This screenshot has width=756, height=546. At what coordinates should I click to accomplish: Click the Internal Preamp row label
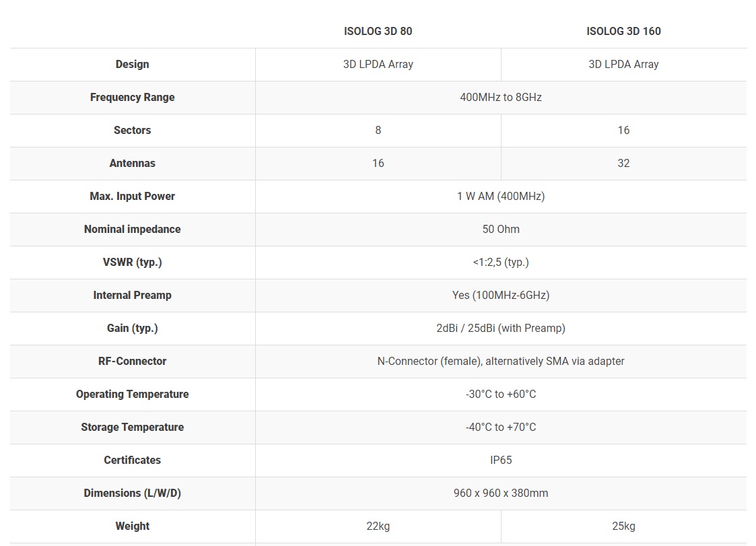pyautogui.click(x=132, y=295)
